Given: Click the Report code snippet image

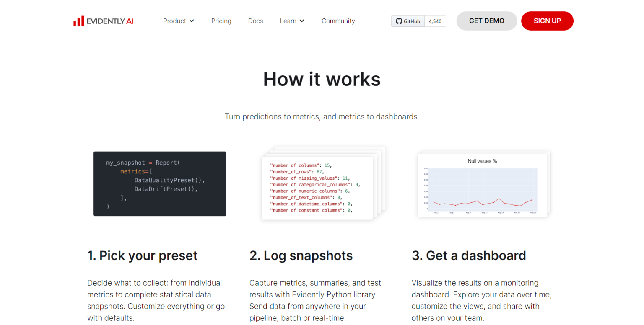Looking at the screenshot, I should point(160,184).
